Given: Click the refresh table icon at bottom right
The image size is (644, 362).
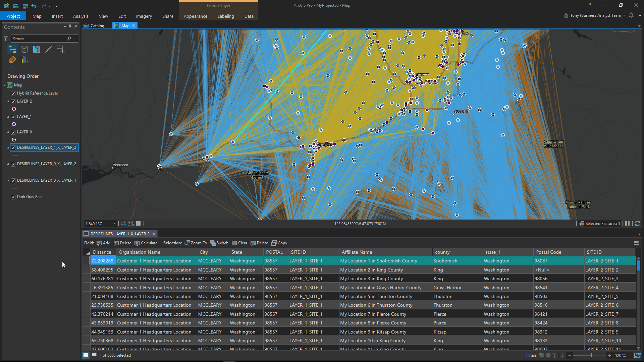Looking at the screenshot, I should pos(638,355).
